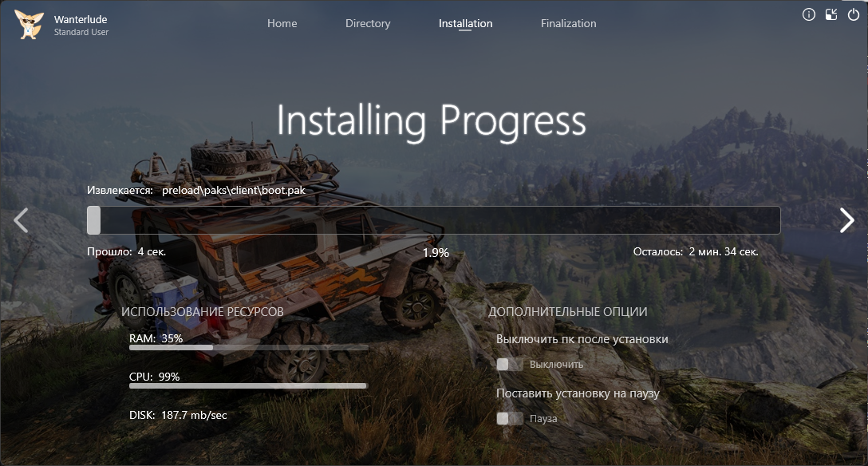The width and height of the screenshot is (868, 466).
Task: Click the installation progress bar
Action: click(433, 220)
